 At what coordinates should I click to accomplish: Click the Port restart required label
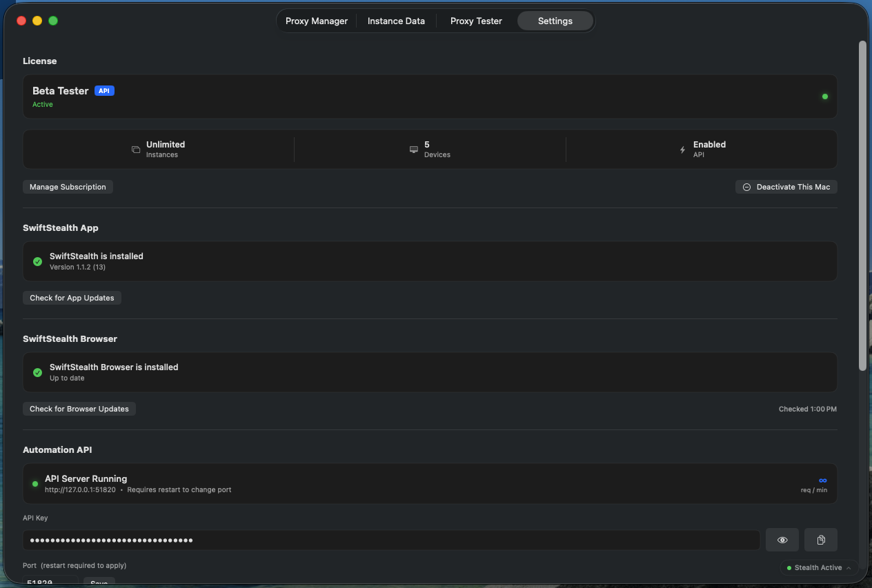pyautogui.click(x=75, y=565)
